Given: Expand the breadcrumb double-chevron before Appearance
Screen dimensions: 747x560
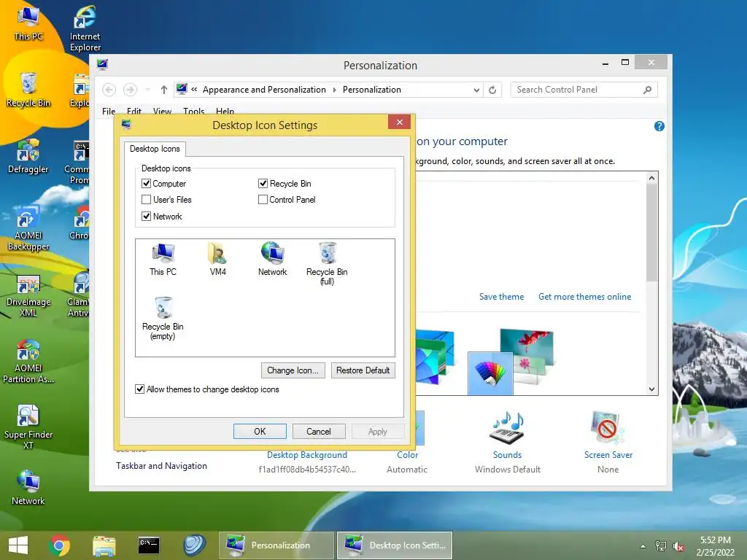Looking at the screenshot, I should pos(194,90).
